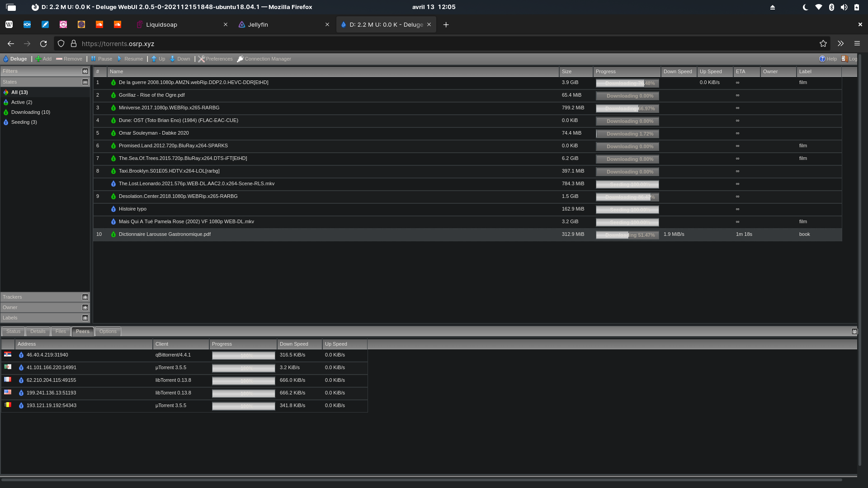
Task: Switch to the Options tab
Action: tap(108, 332)
